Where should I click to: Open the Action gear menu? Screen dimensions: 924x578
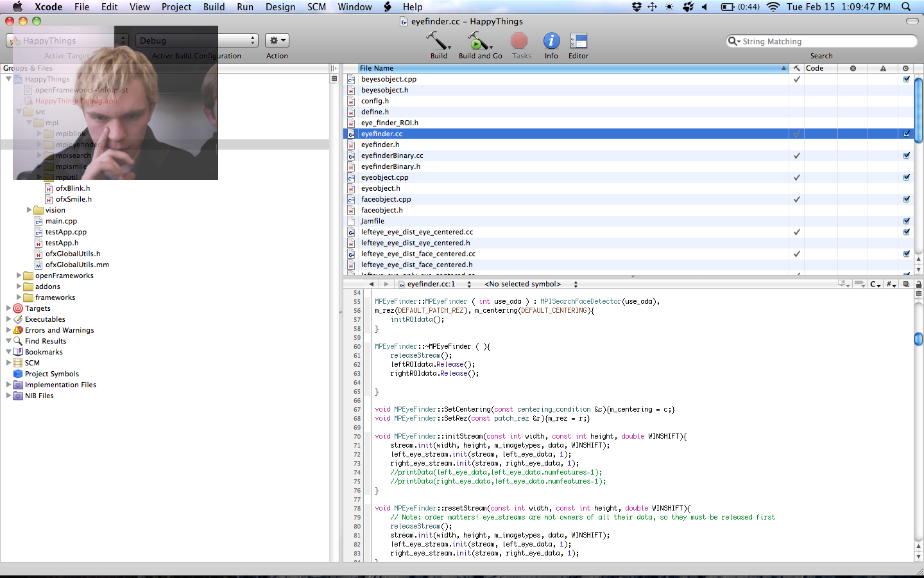click(x=277, y=40)
